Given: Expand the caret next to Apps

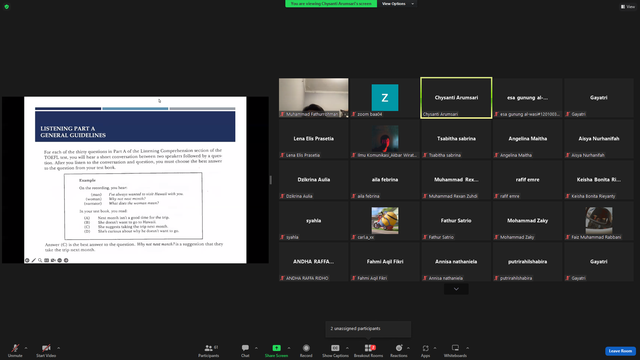Looking at the screenshot, I should (x=435, y=348).
